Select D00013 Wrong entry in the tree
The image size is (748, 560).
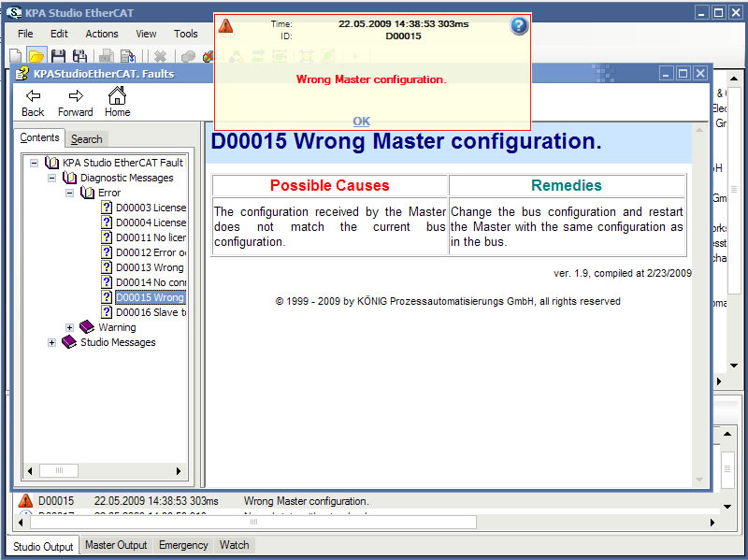[149, 267]
